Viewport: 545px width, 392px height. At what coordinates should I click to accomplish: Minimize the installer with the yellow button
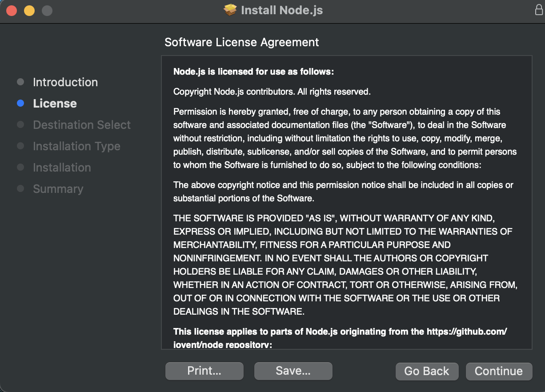pyautogui.click(x=29, y=10)
